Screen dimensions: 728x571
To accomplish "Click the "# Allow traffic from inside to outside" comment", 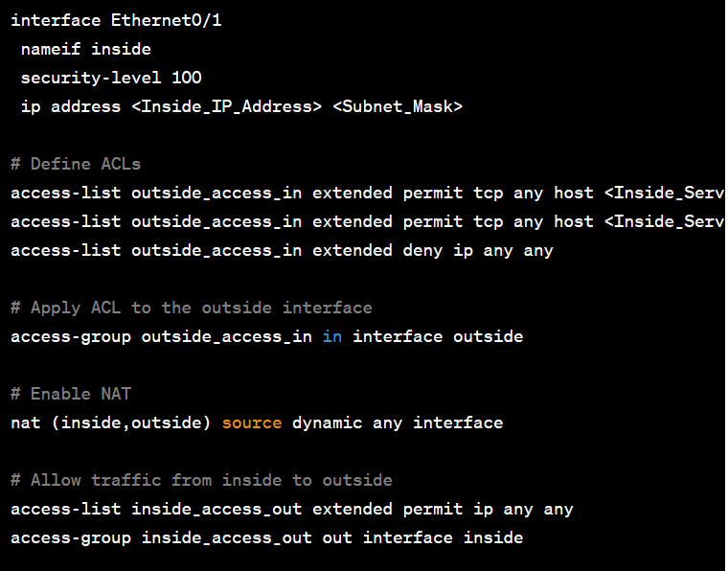I will click(201, 480).
